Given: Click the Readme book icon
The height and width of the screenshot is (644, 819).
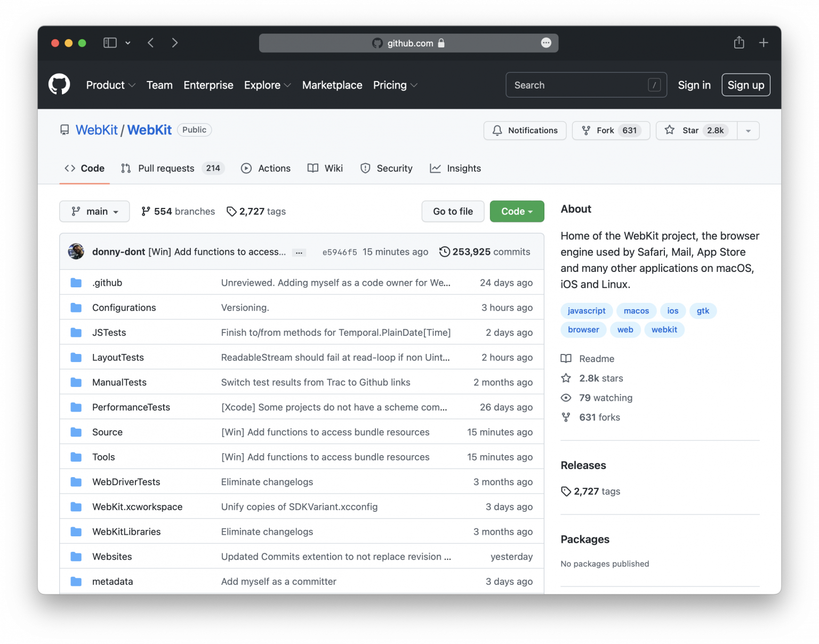Looking at the screenshot, I should pyautogui.click(x=566, y=358).
